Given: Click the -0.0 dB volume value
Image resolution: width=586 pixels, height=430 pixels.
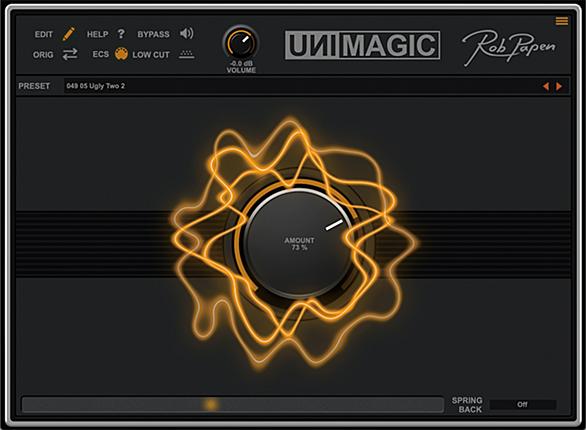Looking at the screenshot, I should click(x=241, y=64).
